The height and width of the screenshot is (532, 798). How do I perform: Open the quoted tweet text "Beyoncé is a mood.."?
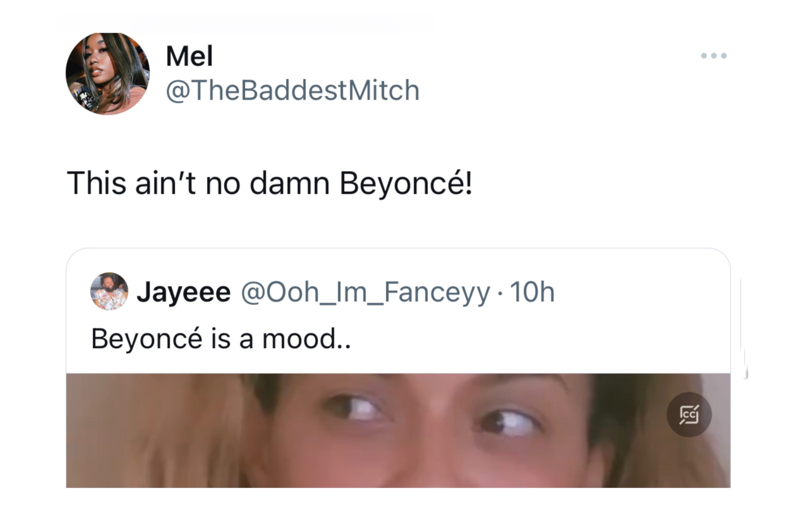pyautogui.click(x=221, y=338)
